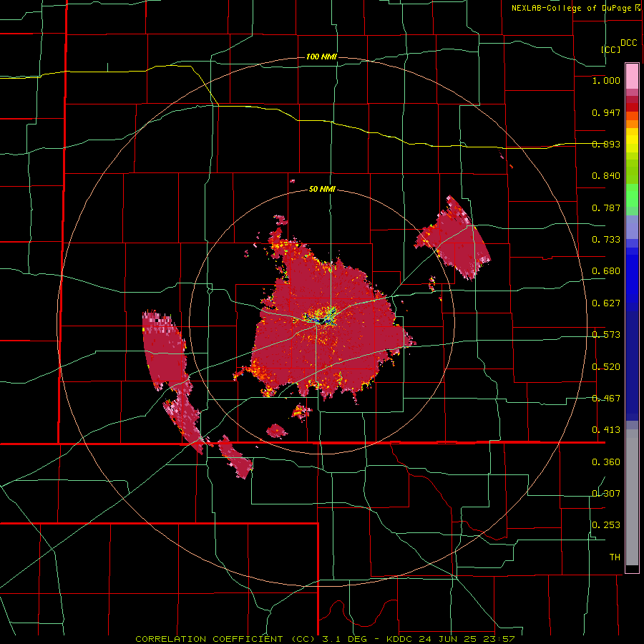644x644 pixels.
Task: Click the 0.627 color scale value
Action: [606, 303]
